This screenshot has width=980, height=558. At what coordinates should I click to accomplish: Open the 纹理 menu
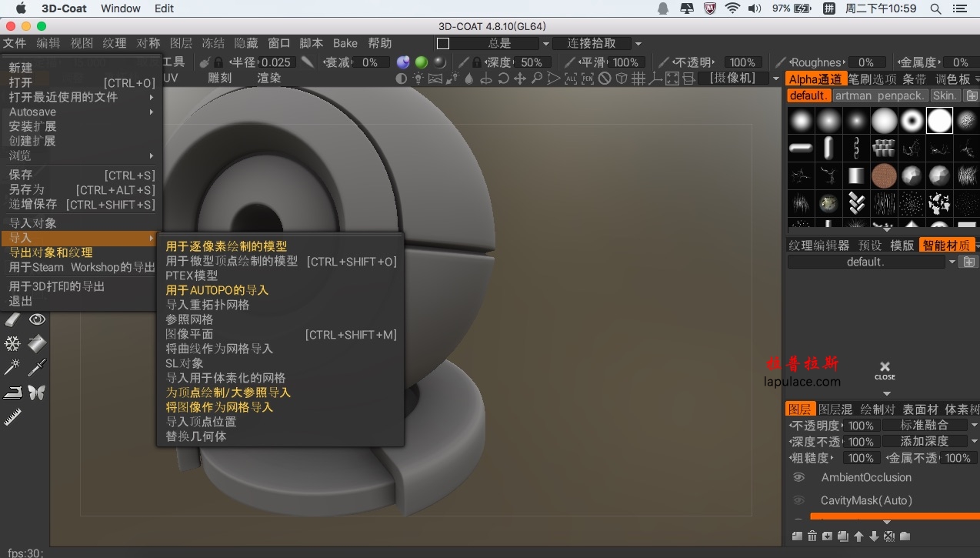click(115, 44)
